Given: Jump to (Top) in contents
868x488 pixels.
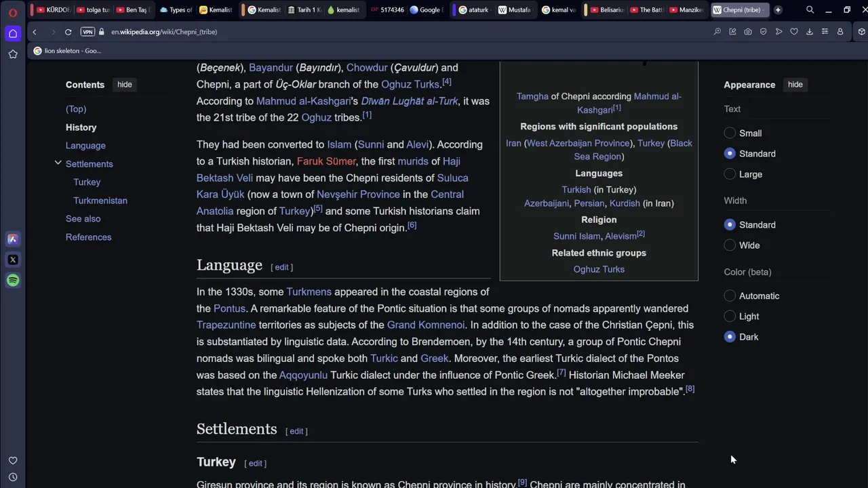Looking at the screenshot, I should pyautogui.click(x=76, y=109).
